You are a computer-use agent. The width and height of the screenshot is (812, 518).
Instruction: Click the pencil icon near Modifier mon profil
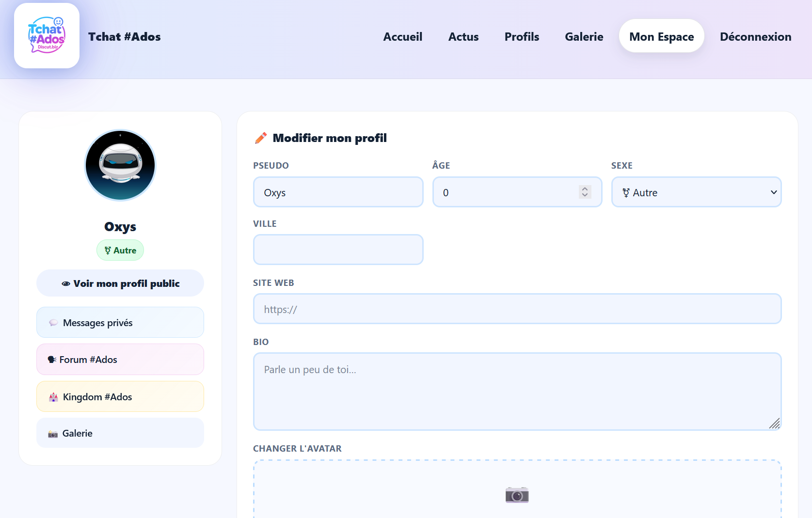(x=260, y=138)
